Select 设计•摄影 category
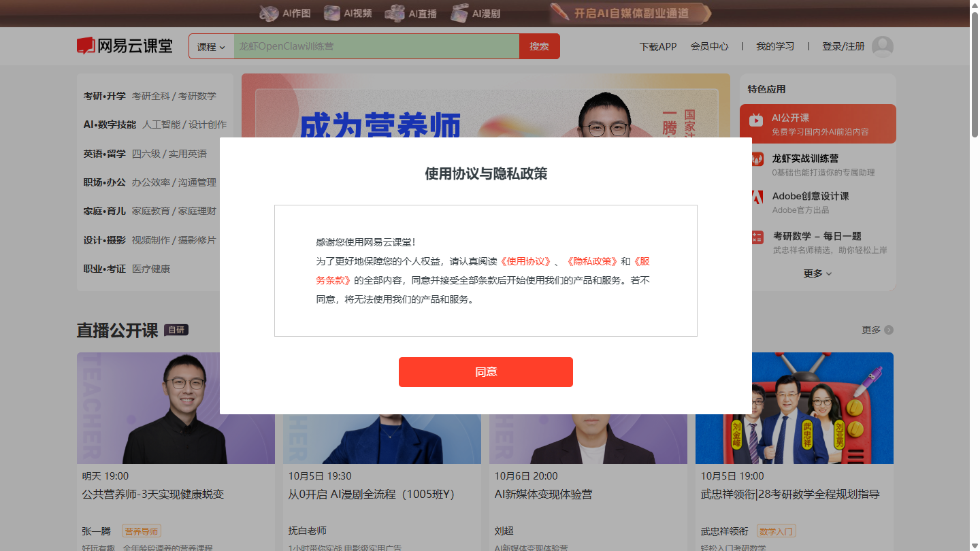The image size is (980, 551). click(x=105, y=240)
